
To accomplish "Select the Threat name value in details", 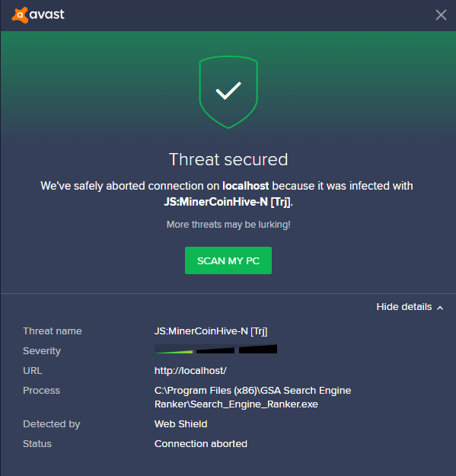I will click(211, 331).
